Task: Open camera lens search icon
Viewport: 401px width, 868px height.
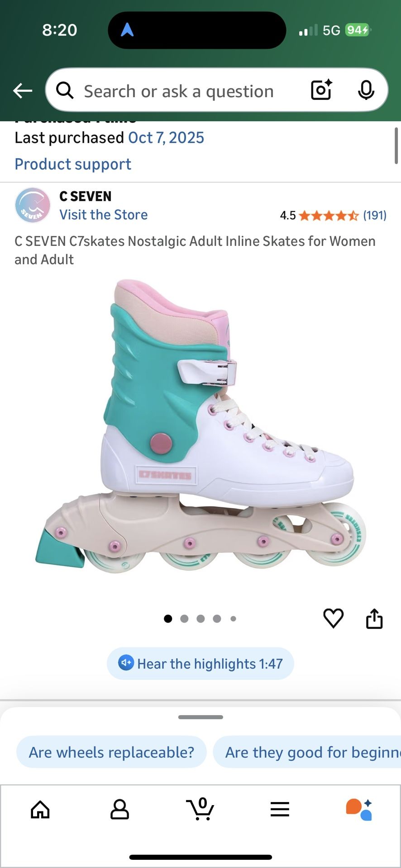Action: pyautogui.click(x=321, y=90)
